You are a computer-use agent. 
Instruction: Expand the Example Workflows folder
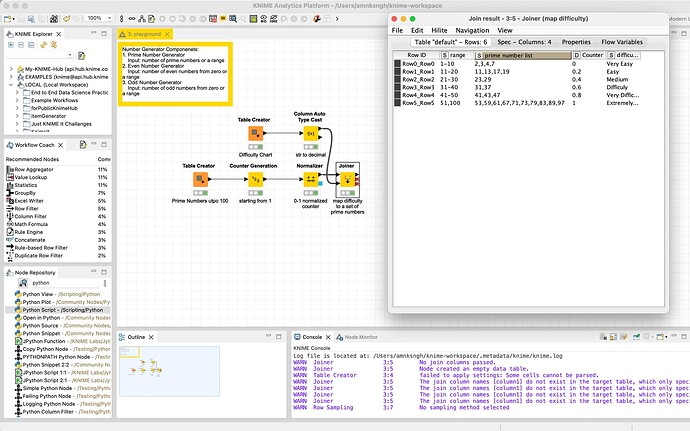pos(17,100)
